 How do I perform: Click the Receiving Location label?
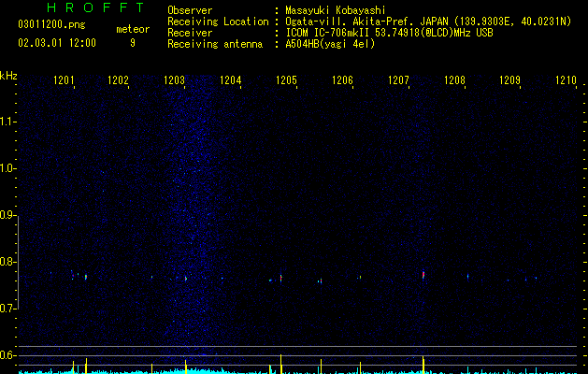[x=218, y=22]
